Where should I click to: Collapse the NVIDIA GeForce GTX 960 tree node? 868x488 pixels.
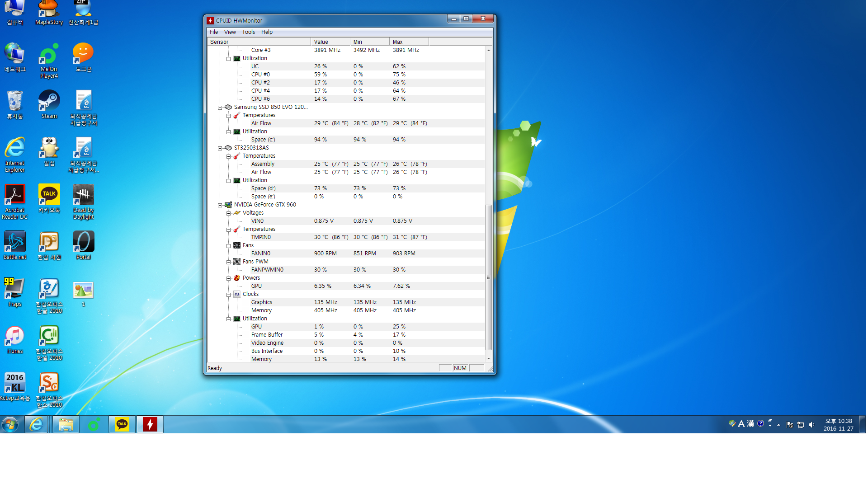pos(220,205)
